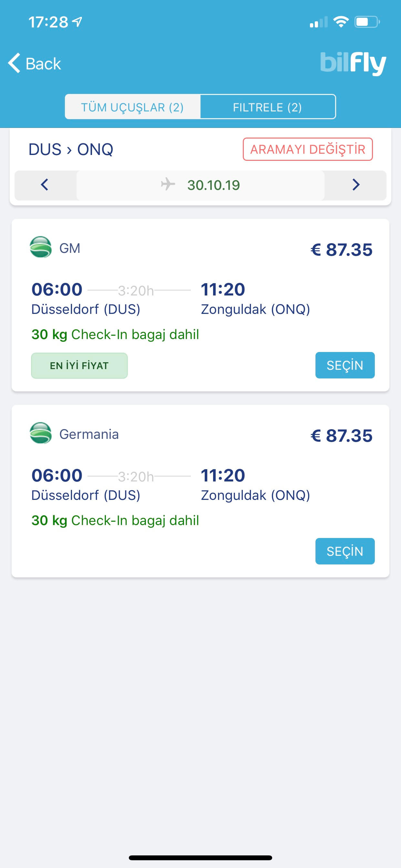The width and height of the screenshot is (401, 868).
Task: Tap the GM flight € 87.35 price
Action: (x=341, y=250)
